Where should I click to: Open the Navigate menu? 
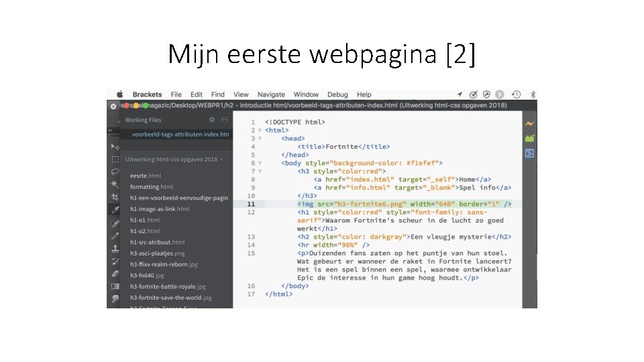(271, 95)
